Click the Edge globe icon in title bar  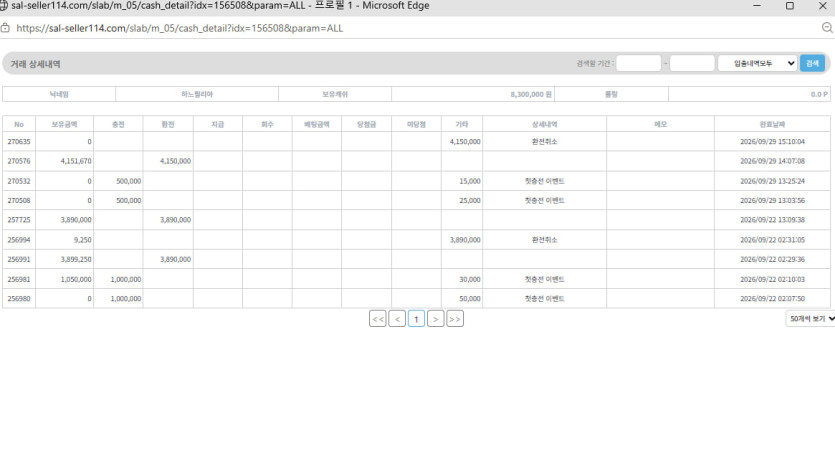[4, 5]
